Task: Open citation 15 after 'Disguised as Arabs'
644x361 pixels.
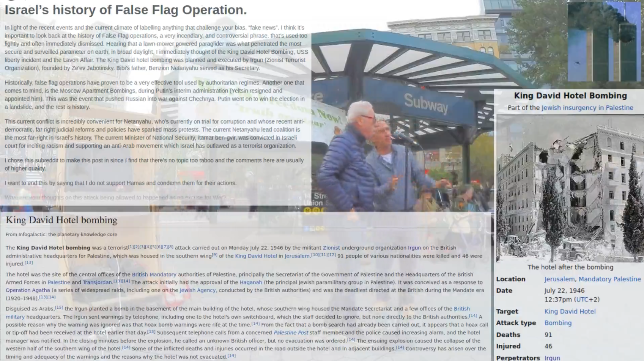Action: (x=59, y=308)
